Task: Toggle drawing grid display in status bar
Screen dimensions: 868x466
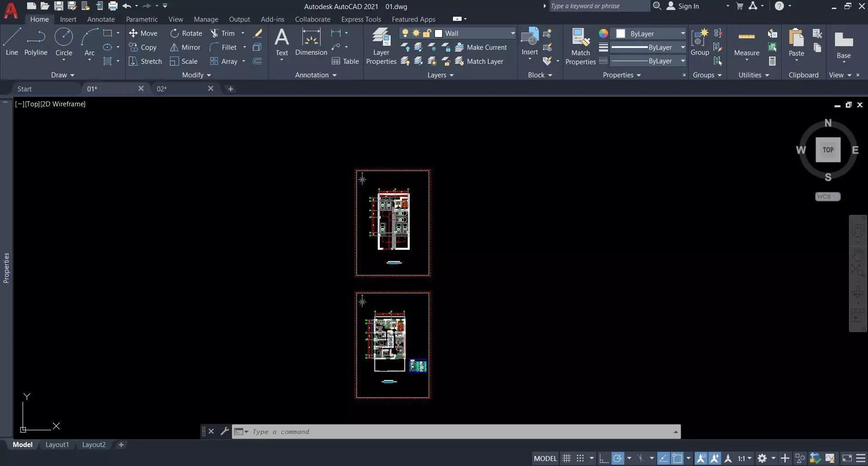Action: click(566, 458)
